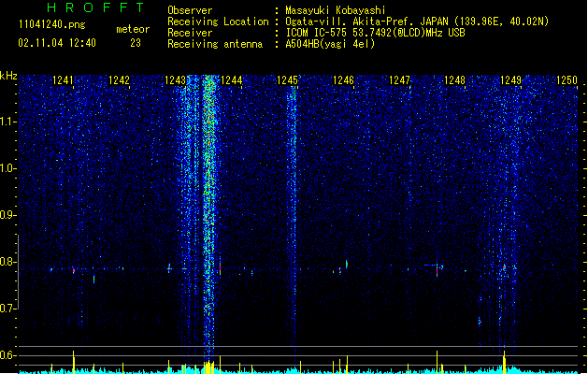Click the 1.1 kHz axis label
This screenshot has height=374, width=588.
pos(8,122)
